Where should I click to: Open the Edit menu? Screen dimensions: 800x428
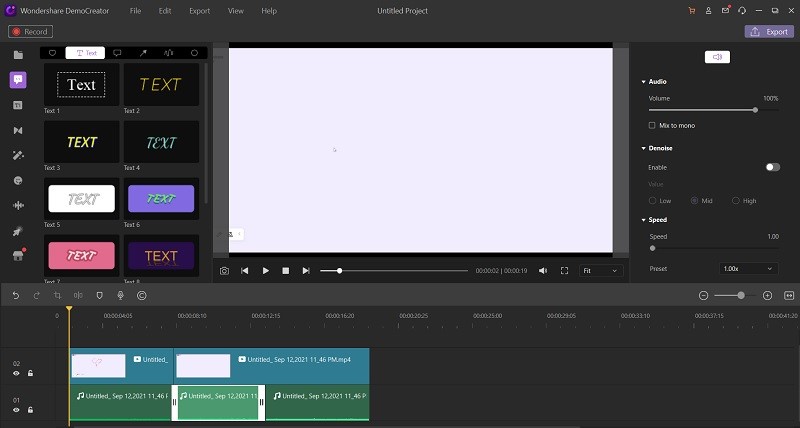pyautogui.click(x=165, y=11)
